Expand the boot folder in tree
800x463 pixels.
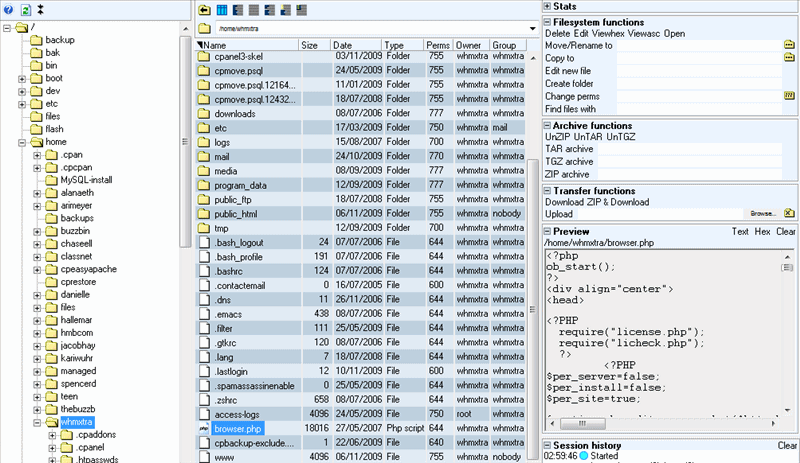(x=22, y=78)
